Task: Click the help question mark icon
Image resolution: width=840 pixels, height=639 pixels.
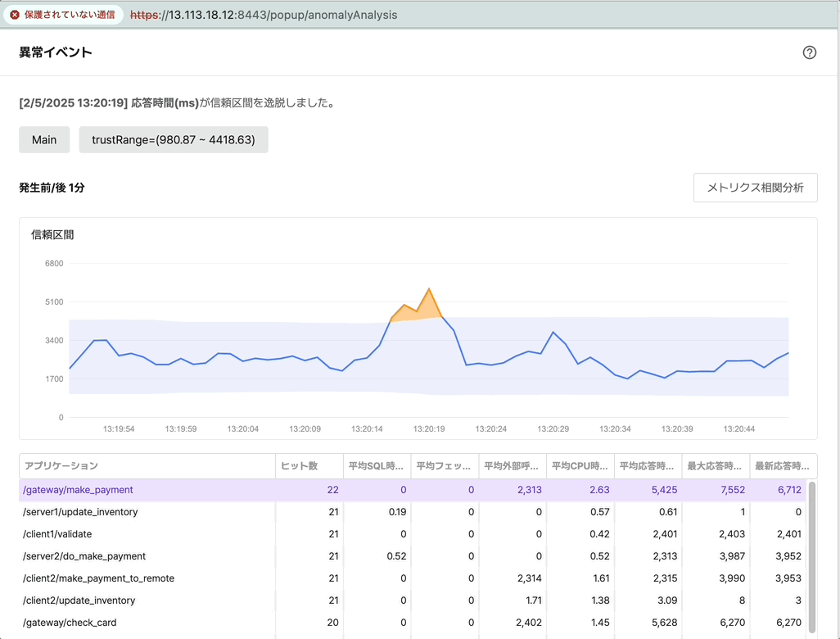Action: [810, 52]
